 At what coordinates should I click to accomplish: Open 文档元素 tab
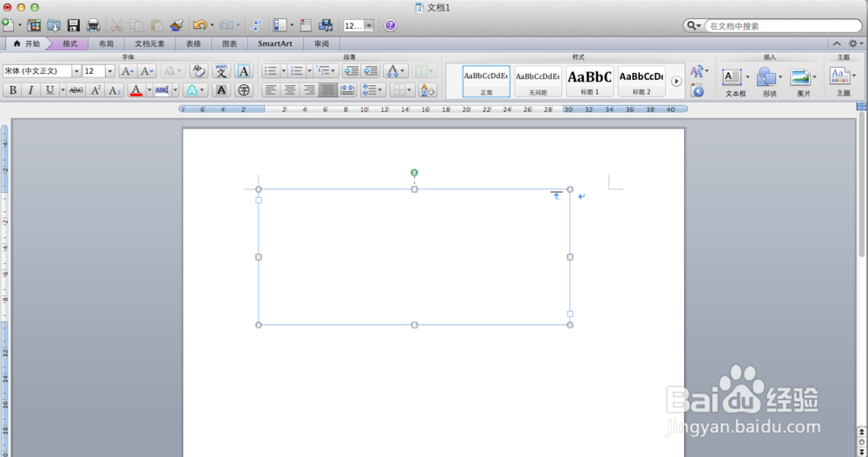(149, 43)
